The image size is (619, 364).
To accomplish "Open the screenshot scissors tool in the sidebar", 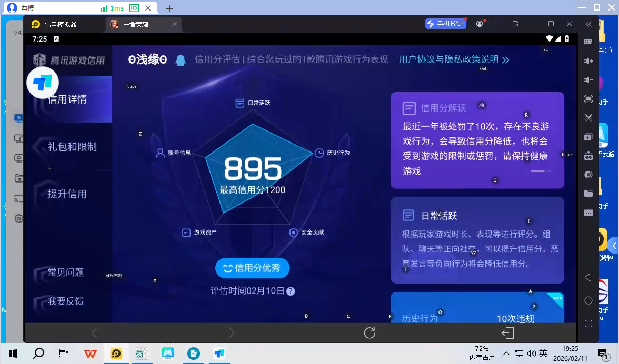I will point(588,118).
